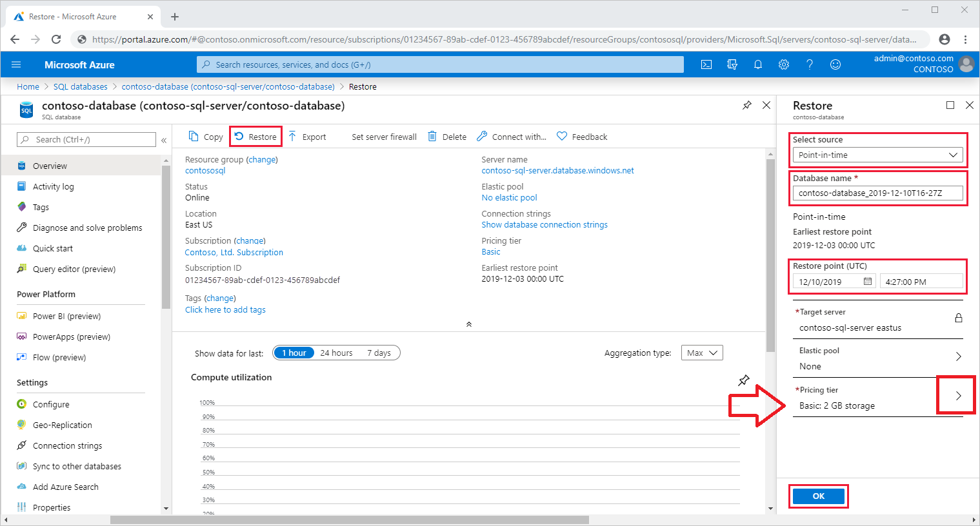Click the Delete icon for contoso-database

(x=446, y=136)
